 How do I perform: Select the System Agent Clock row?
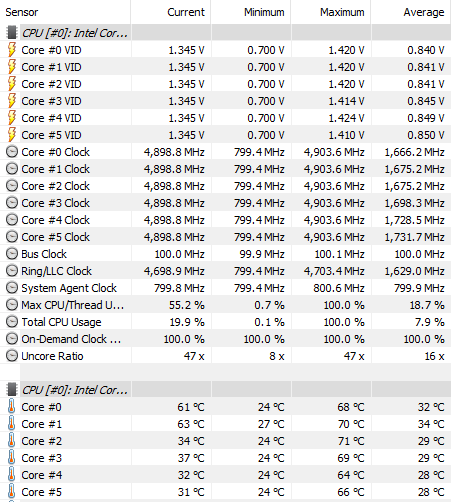click(x=225, y=288)
